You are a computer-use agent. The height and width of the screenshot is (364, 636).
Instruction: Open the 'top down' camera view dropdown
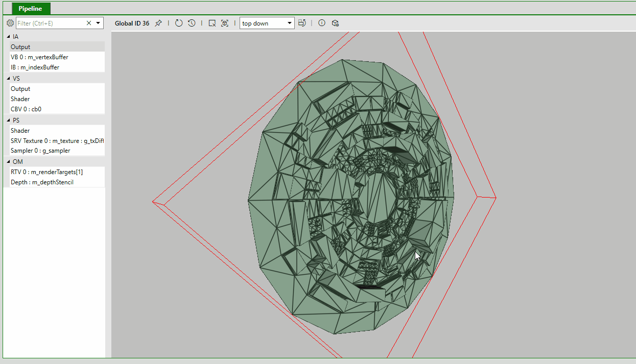point(267,23)
